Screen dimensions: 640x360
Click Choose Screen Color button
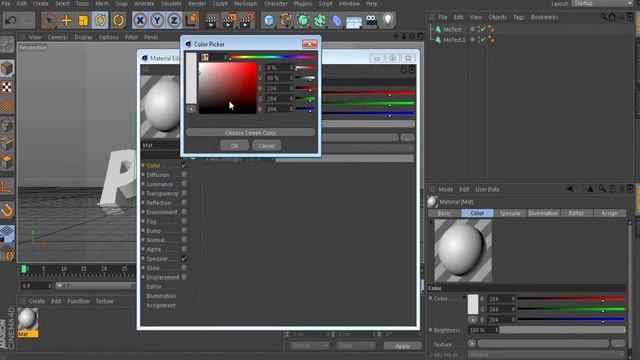click(251, 133)
